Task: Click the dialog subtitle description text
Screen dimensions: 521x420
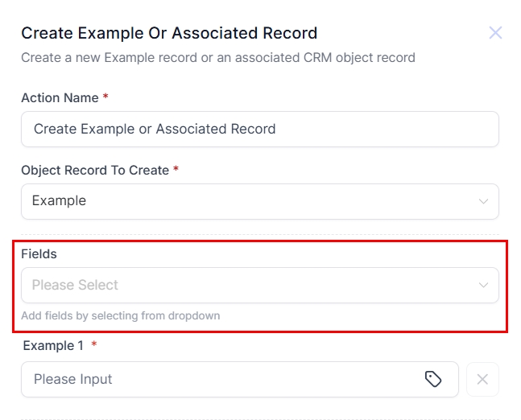Action: coord(217,58)
